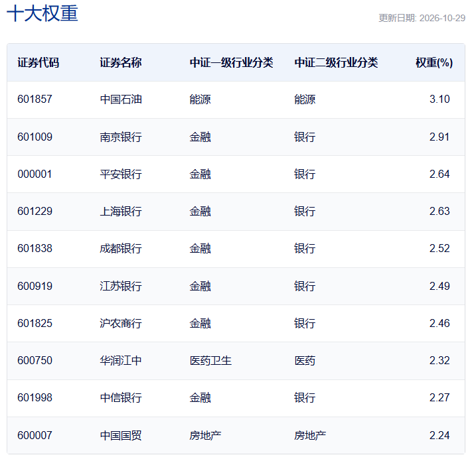
Task: Click the 证券代码 column header
Action: 39,63
